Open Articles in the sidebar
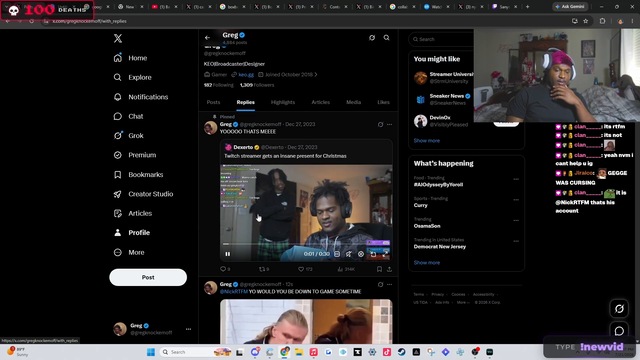The width and height of the screenshot is (640, 360). (133, 213)
